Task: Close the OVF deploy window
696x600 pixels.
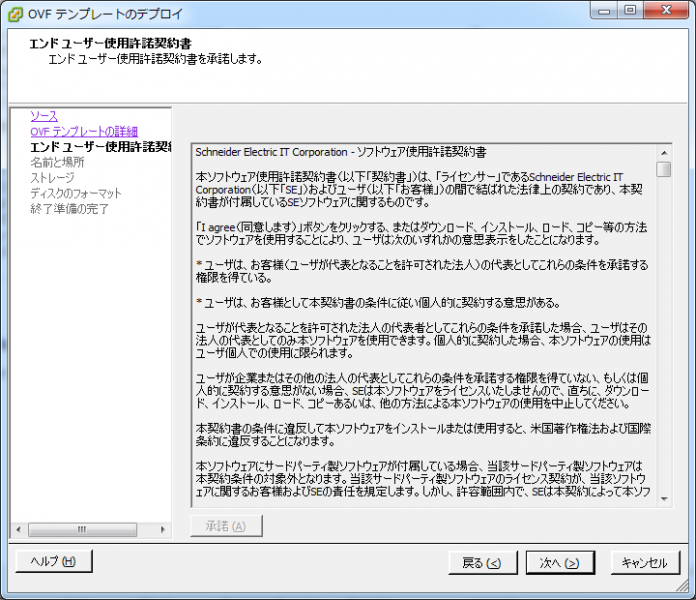Action: coord(666,11)
